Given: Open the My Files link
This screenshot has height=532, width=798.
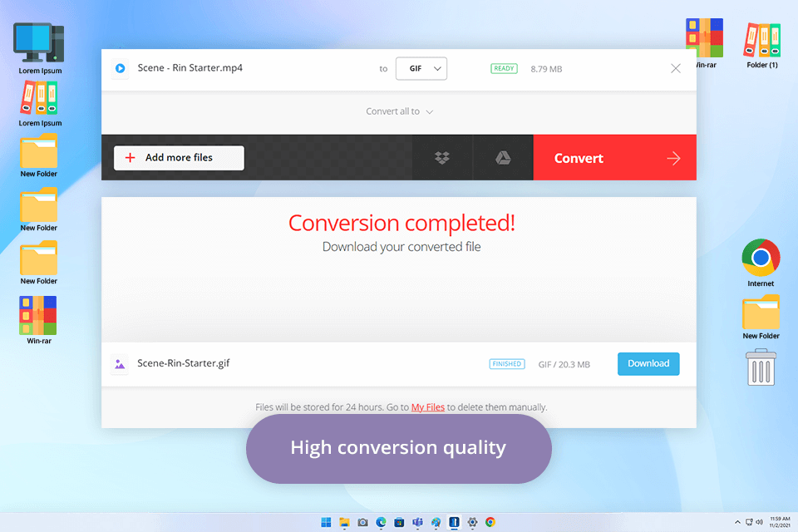Looking at the screenshot, I should (427, 407).
